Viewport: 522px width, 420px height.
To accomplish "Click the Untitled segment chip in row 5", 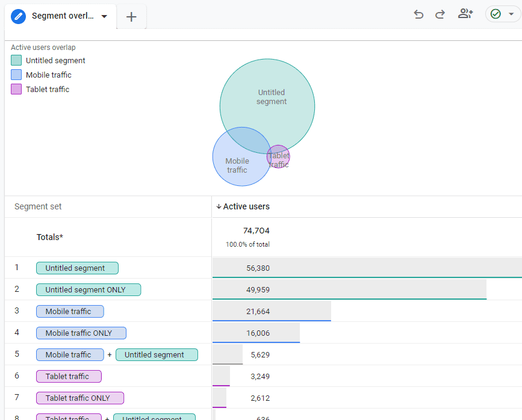I will tap(157, 354).
